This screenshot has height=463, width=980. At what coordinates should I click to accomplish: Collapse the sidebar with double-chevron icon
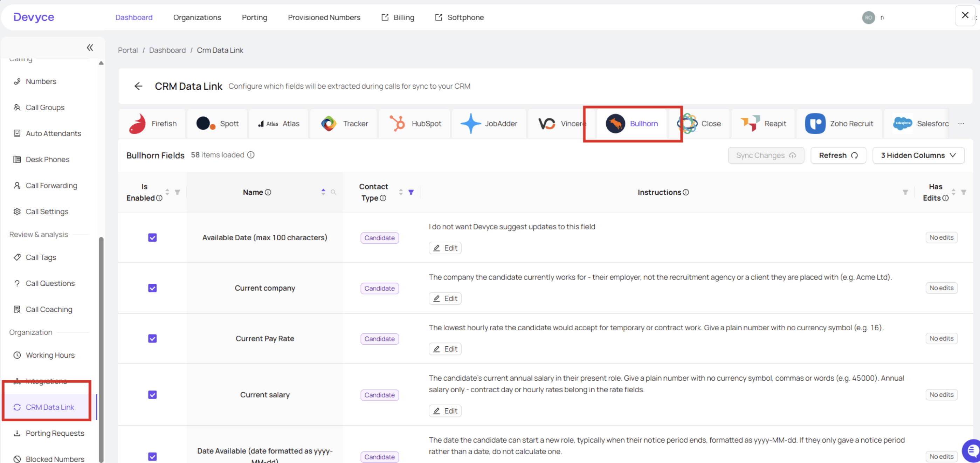pyautogui.click(x=90, y=48)
